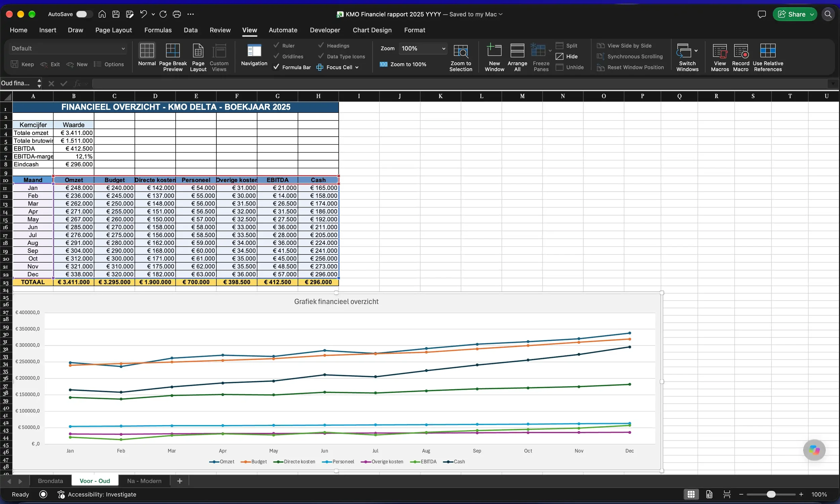The height and width of the screenshot is (504, 840).
Task: Open the Navigation pane
Action: pos(254,54)
